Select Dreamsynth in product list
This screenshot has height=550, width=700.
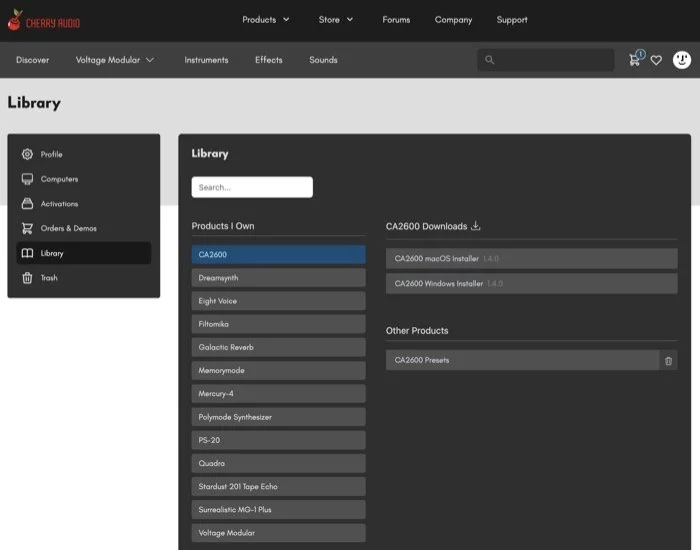tap(279, 278)
